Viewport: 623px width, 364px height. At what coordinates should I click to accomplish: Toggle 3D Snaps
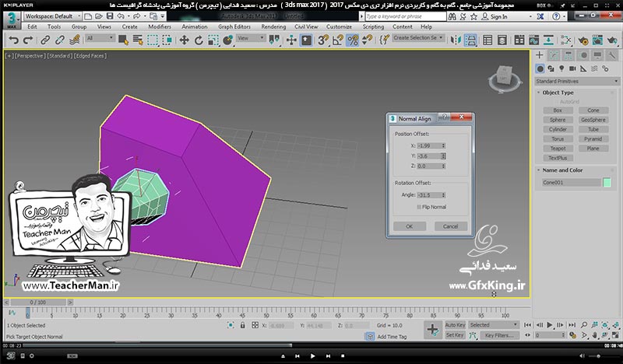[323, 40]
